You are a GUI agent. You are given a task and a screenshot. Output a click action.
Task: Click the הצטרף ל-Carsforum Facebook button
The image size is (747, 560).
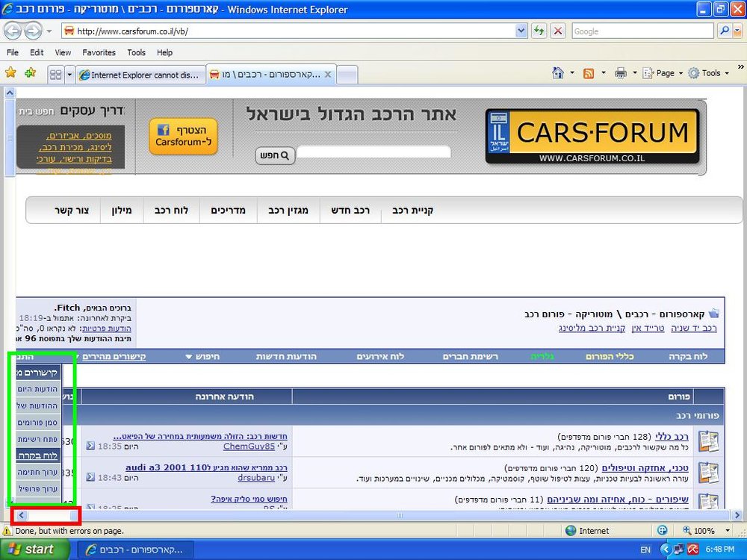click(x=184, y=136)
